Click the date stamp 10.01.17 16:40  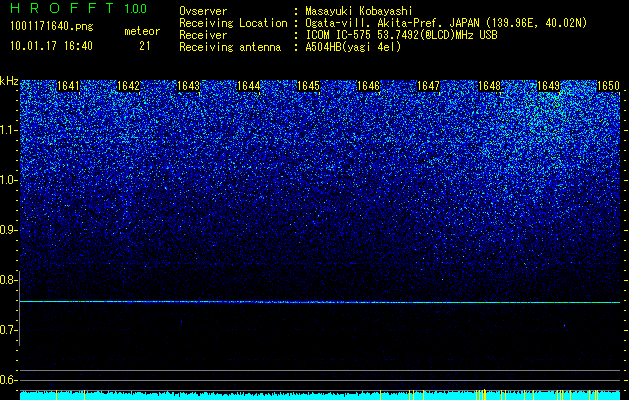(51, 46)
